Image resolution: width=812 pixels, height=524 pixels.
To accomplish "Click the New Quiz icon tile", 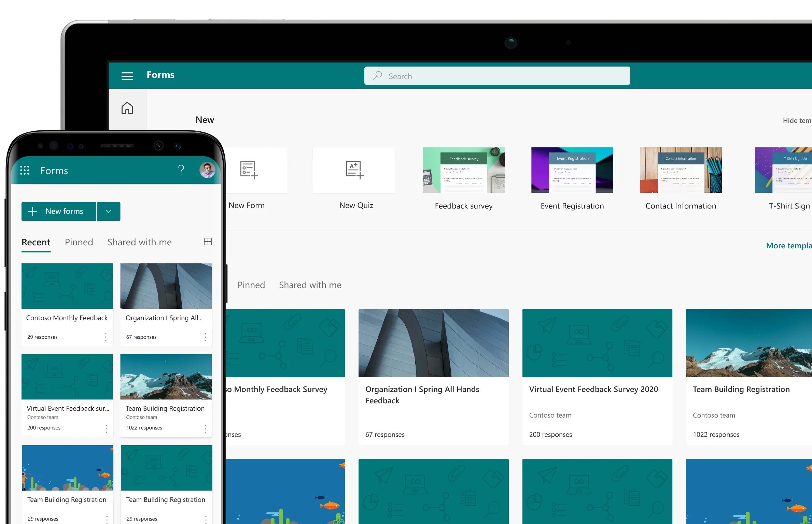I will (354, 170).
